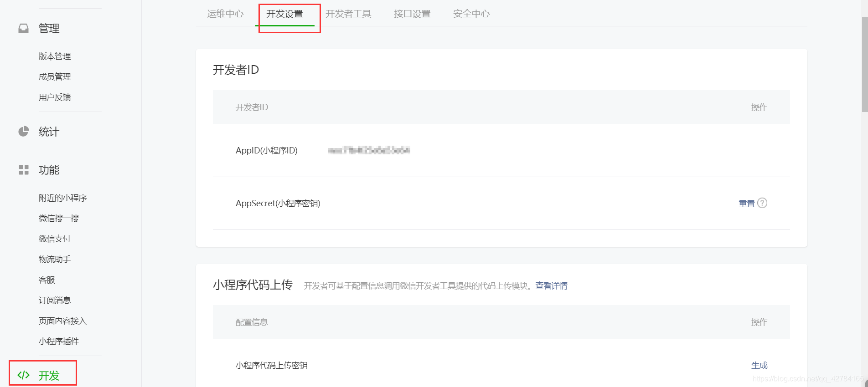Click the 管理 inbox icon in sidebar
Screen dimensions: 868x387
click(23, 28)
